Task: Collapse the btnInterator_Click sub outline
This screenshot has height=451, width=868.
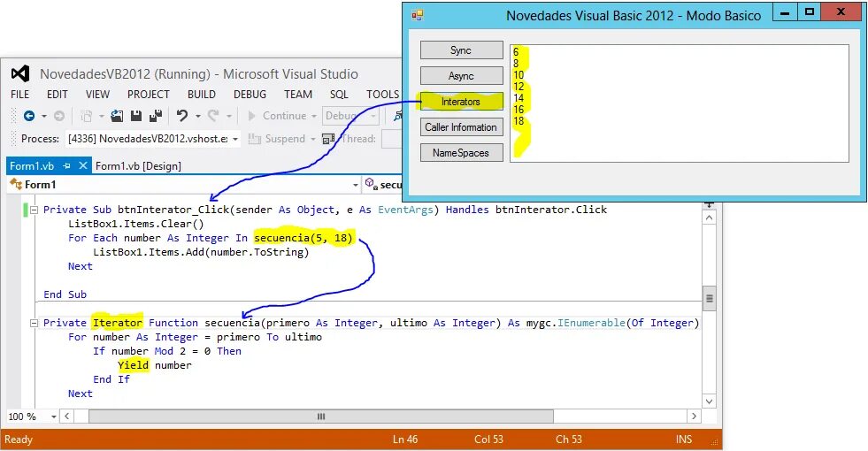Action: [x=34, y=210]
